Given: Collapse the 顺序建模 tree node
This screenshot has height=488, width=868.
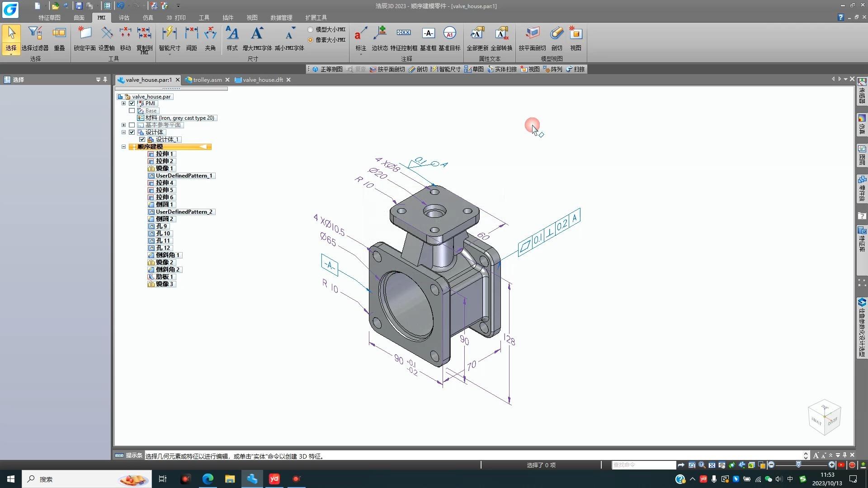Looking at the screenshot, I should coord(124,146).
